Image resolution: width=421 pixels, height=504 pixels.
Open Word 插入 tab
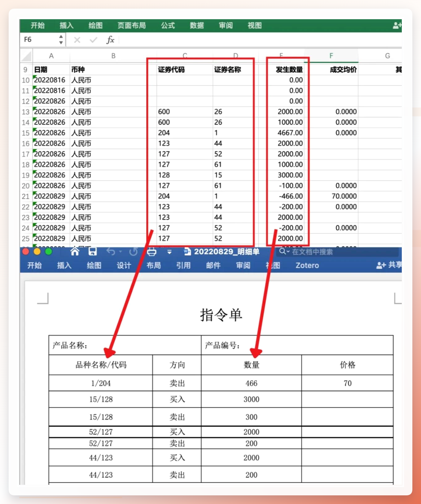tap(64, 265)
